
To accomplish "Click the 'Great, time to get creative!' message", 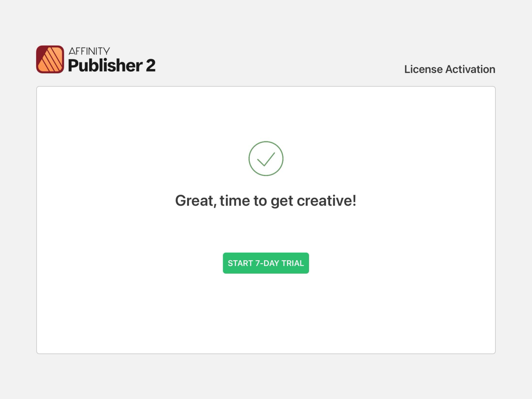I will pos(265,201).
